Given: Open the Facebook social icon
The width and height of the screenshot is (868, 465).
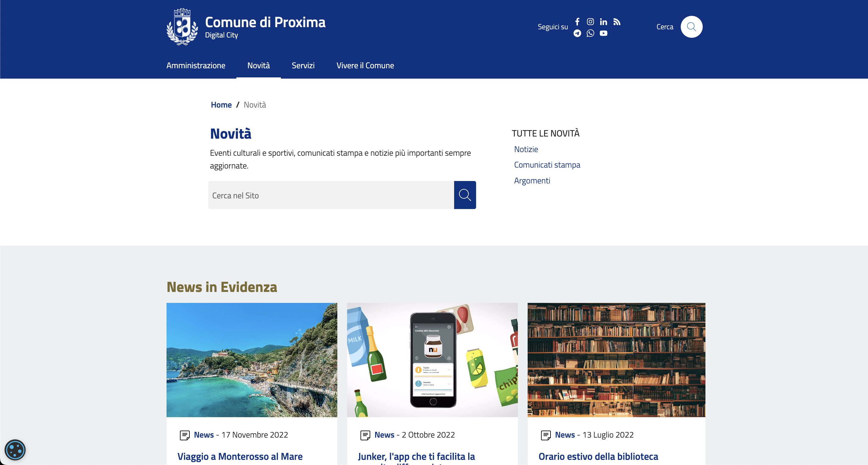Looking at the screenshot, I should pos(577,22).
